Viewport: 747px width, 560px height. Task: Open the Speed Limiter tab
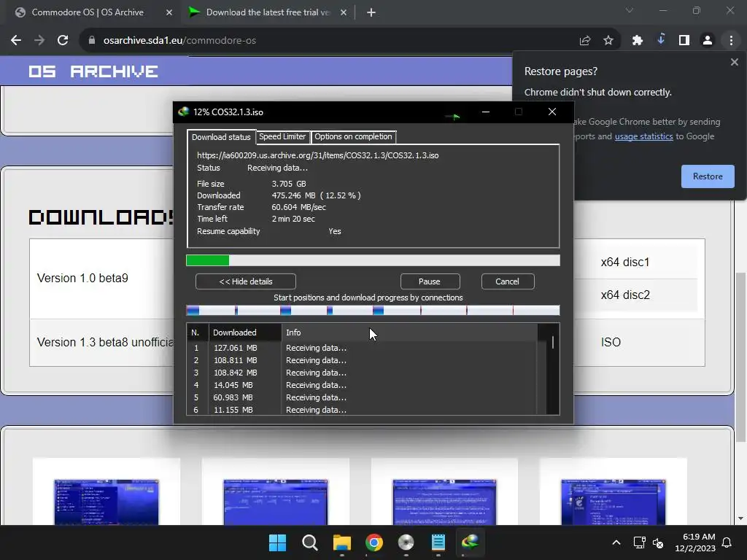(282, 136)
